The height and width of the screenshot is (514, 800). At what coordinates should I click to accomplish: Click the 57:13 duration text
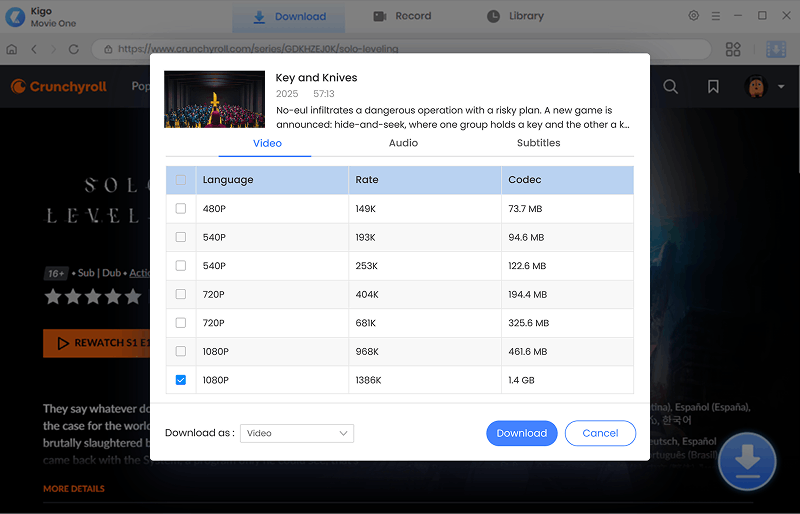tap(323, 94)
